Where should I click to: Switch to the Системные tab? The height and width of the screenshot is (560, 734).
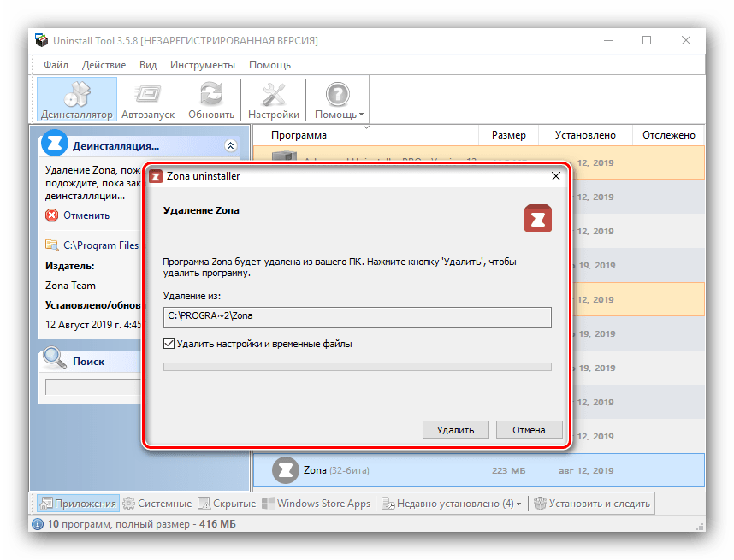(157, 504)
